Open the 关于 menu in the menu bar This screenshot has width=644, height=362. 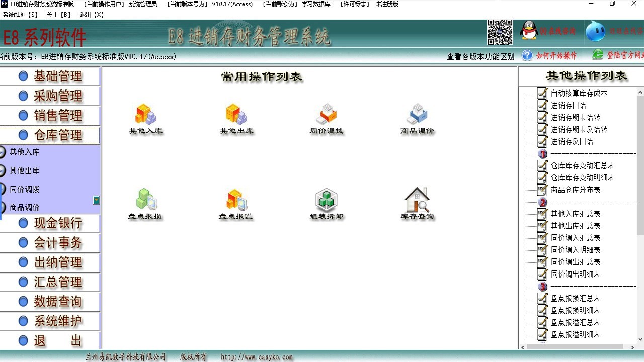58,15
